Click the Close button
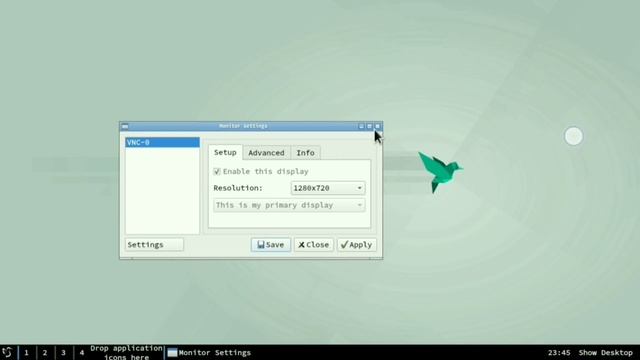Screen dimensions: 640x360 point(313,244)
